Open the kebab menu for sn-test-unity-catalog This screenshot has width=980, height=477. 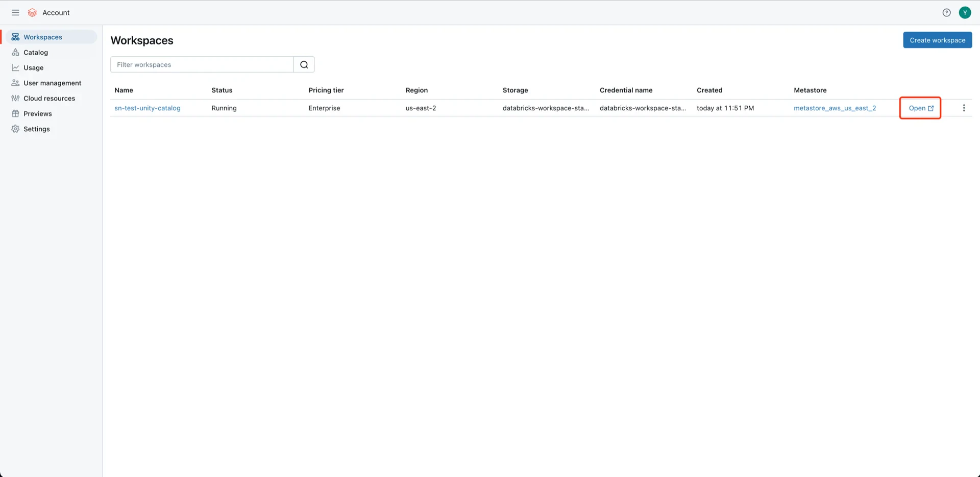[964, 108]
